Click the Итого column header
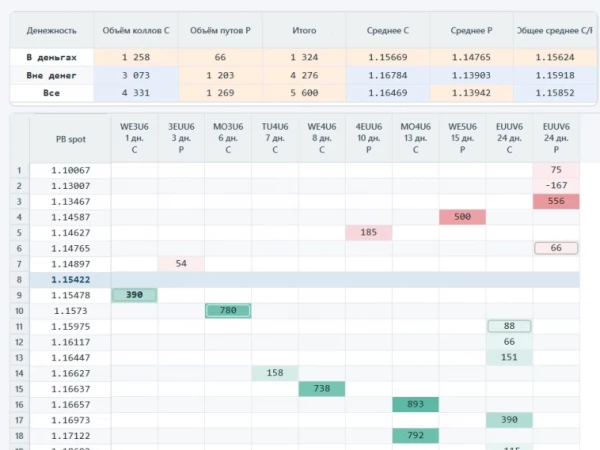 [304, 31]
